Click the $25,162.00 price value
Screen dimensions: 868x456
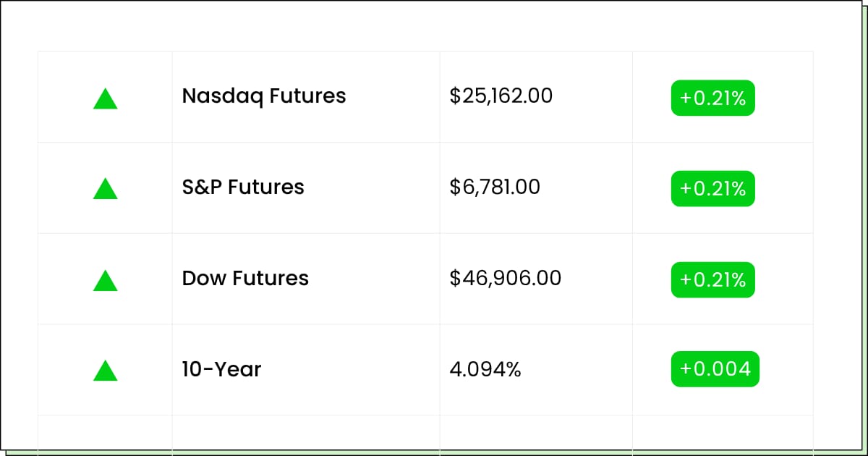(x=501, y=96)
